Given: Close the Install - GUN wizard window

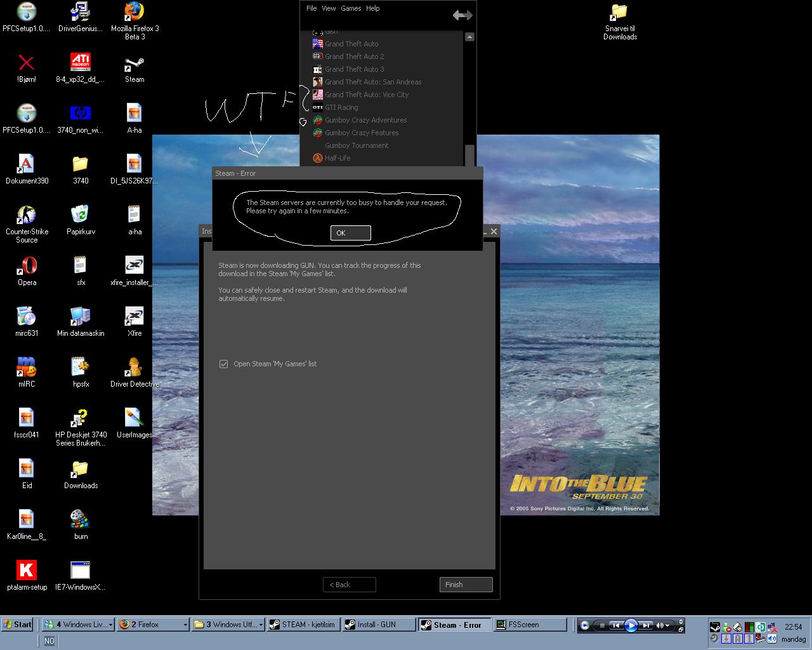Looking at the screenshot, I should pos(494,231).
